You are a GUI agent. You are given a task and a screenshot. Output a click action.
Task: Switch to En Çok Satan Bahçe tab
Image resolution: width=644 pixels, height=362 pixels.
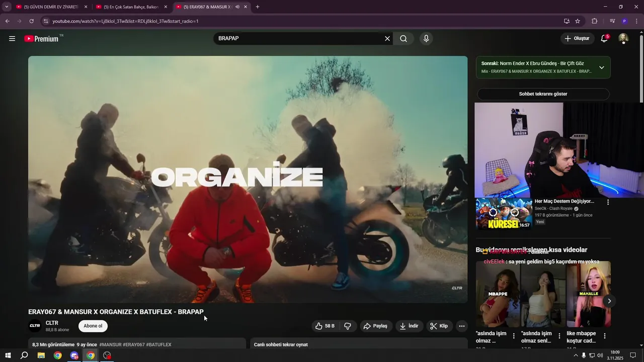pos(131,7)
